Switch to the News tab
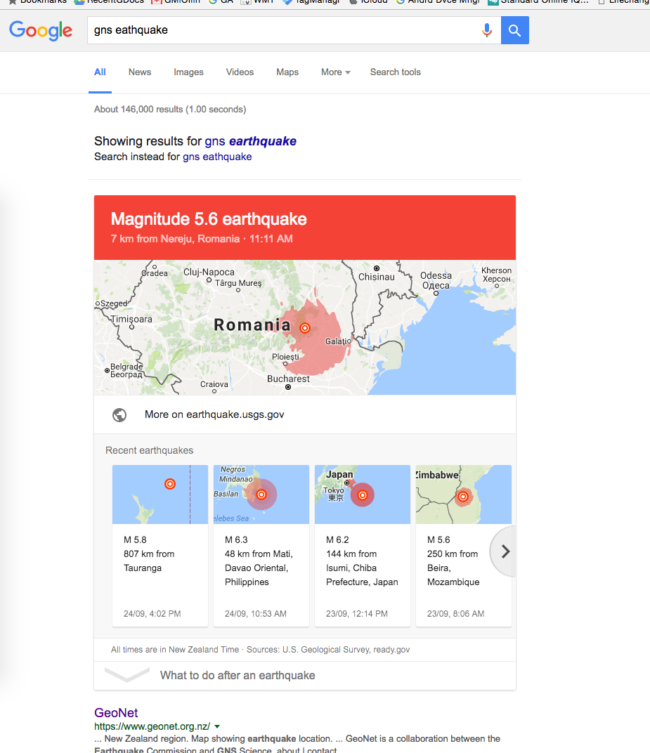 pos(140,72)
